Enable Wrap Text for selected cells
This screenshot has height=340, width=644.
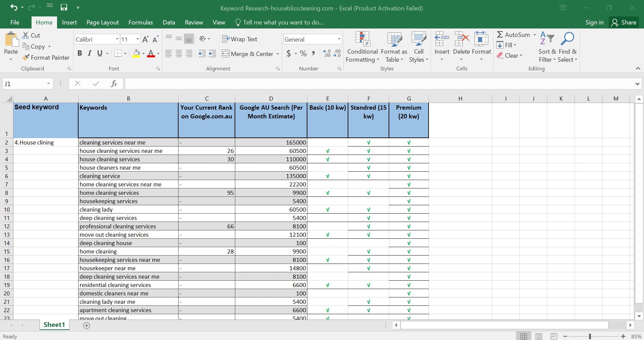pyautogui.click(x=240, y=39)
